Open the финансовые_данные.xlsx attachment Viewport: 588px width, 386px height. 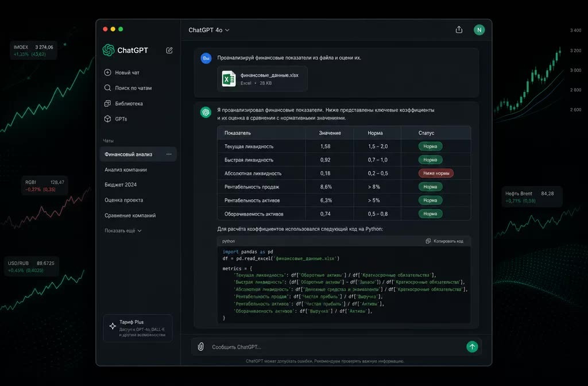pyautogui.click(x=262, y=79)
